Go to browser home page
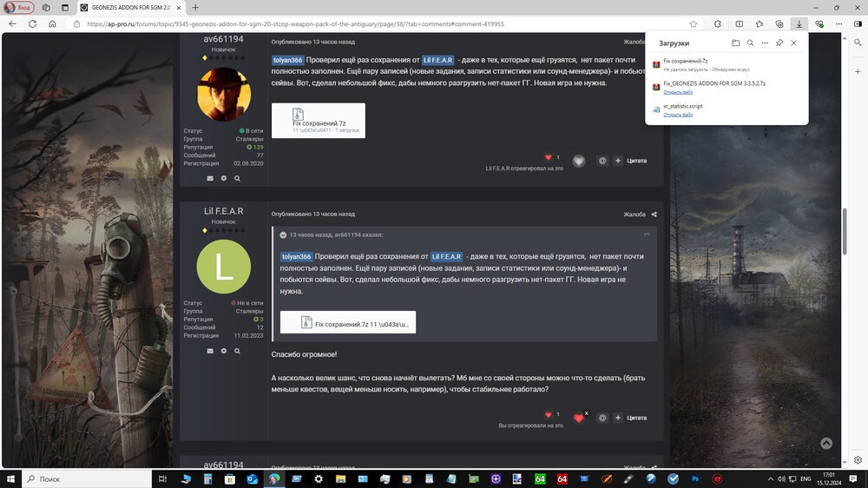Image resolution: width=868 pixels, height=488 pixels. [x=52, y=23]
